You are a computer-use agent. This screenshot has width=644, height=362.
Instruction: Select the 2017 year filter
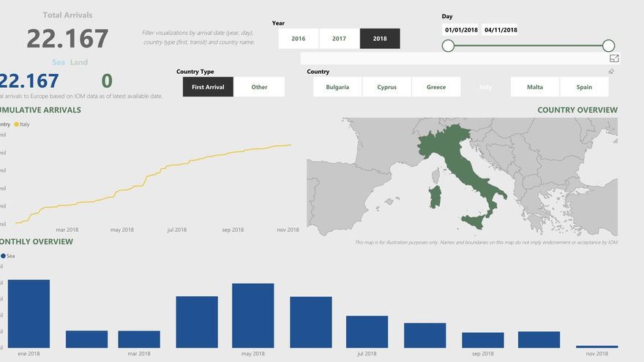(339, 39)
